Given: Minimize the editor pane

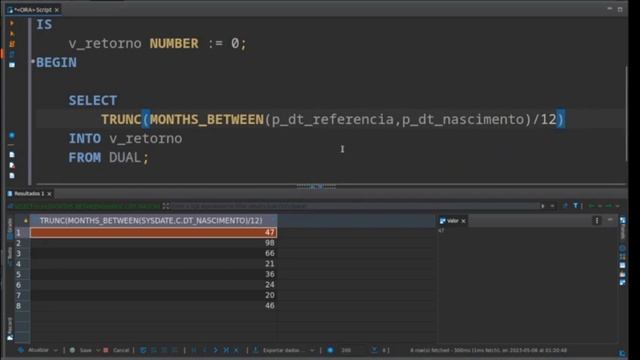Looking at the screenshot, I should point(610,9).
